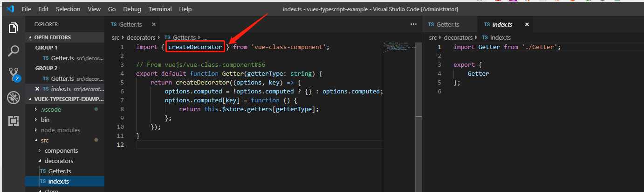Click the '…' breadcrumb after Getter.ts

206,37
